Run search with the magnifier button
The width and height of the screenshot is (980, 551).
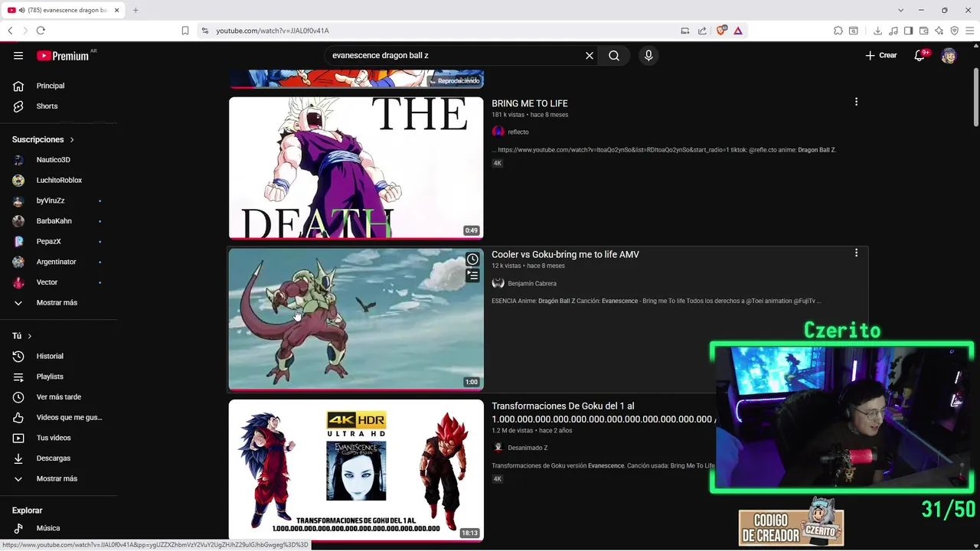coord(614,55)
